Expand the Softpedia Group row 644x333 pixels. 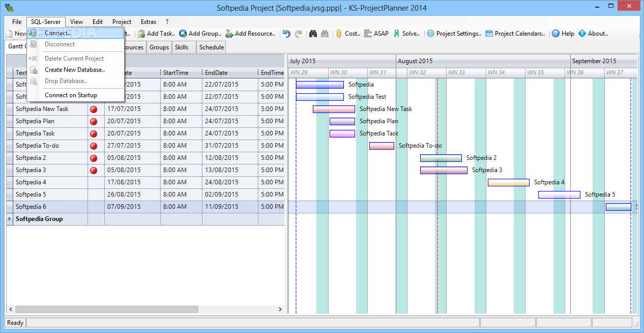(11, 219)
